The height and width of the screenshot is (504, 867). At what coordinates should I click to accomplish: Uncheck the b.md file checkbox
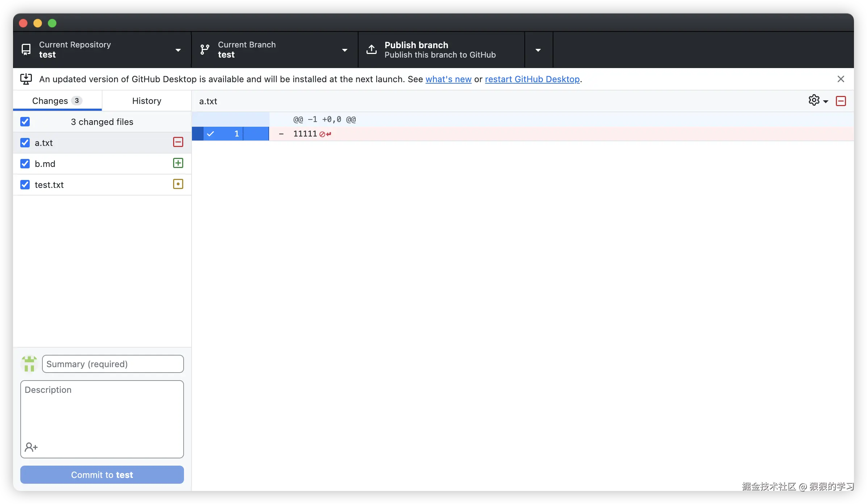[x=25, y=164]
